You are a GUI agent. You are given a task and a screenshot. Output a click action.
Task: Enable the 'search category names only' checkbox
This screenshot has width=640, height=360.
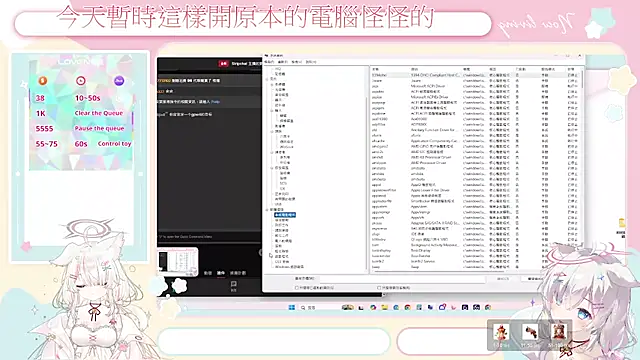(x=379, y=288)
